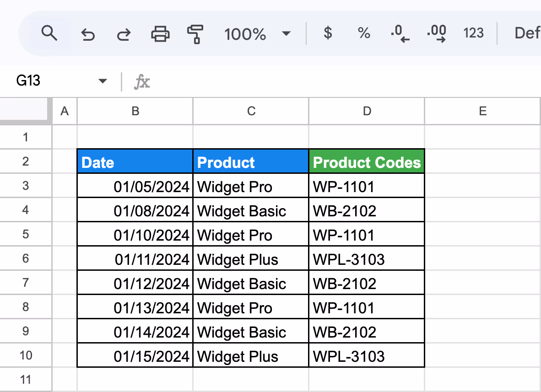
Task: Select WP-1101 code in row 8
Action: tap(367, 307)
